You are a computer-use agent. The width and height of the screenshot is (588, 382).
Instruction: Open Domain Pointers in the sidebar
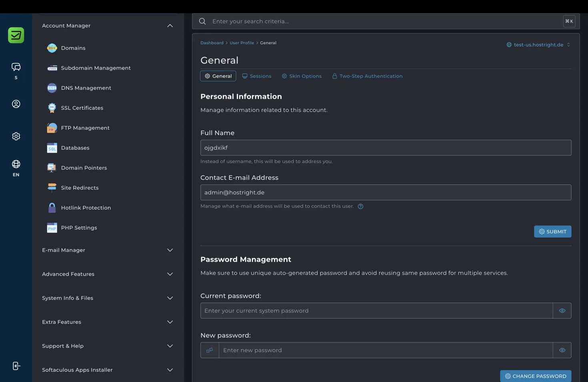[84, 168]
